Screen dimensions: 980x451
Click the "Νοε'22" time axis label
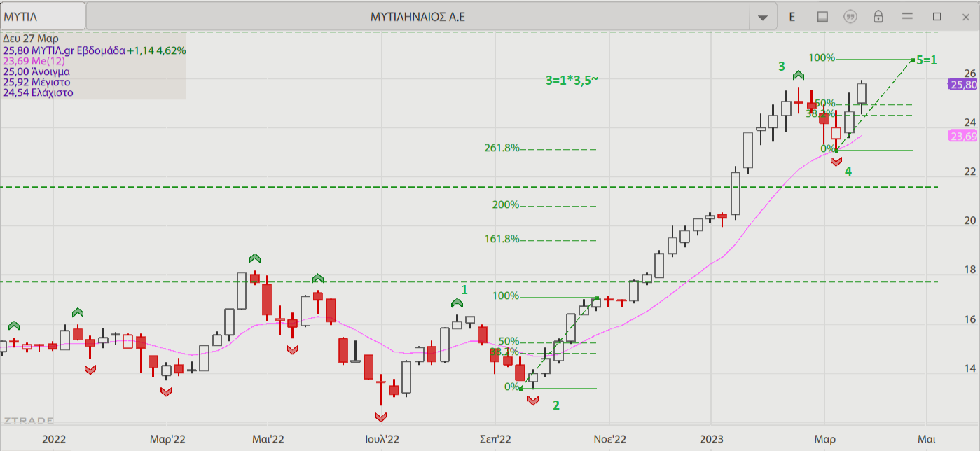point(609,439)
